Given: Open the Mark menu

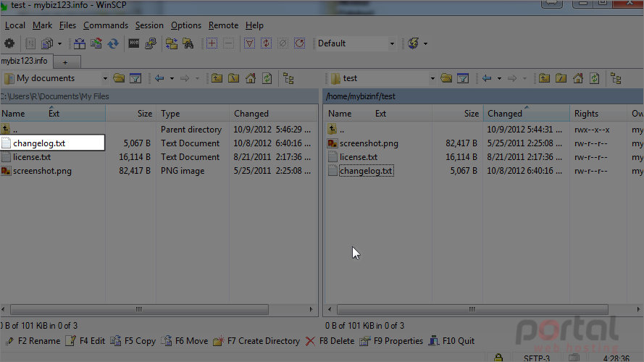Looking at the screenshot, I should pos(42,25).
